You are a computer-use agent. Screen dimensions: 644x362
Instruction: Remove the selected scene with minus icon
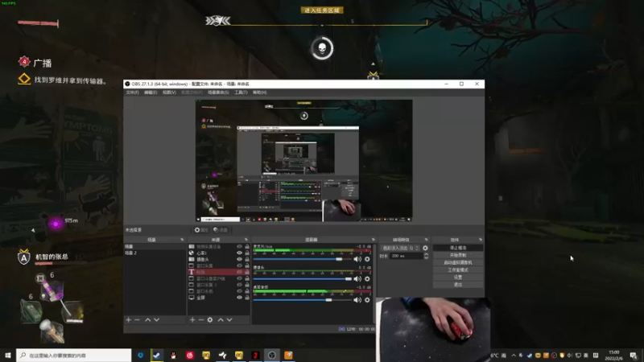[x=137, y=319]
